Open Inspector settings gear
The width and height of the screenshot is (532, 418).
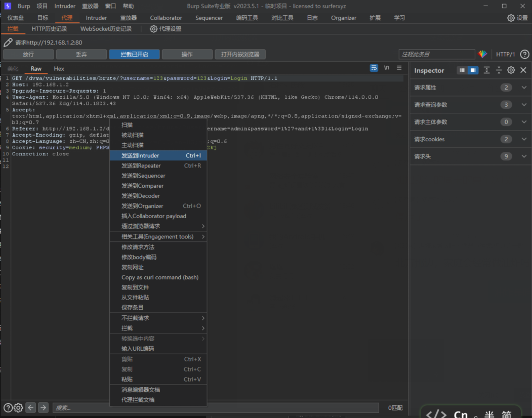click(x=511, y=70)
